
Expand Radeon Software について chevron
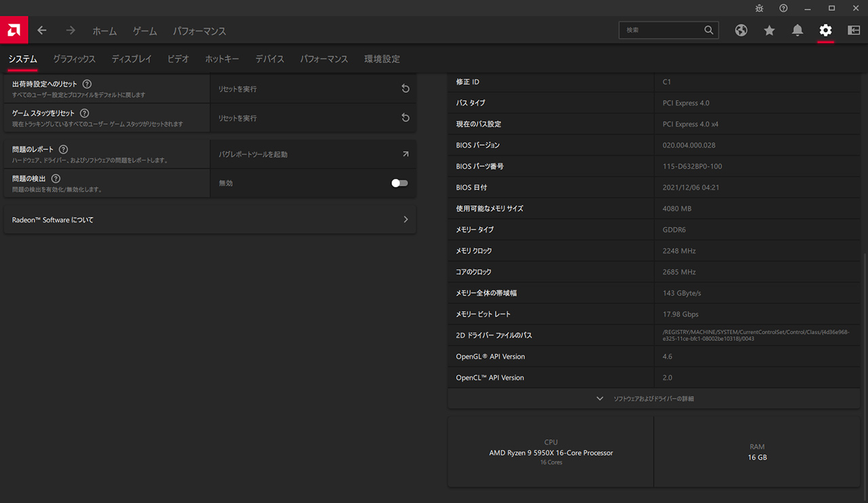pos(406,220)
